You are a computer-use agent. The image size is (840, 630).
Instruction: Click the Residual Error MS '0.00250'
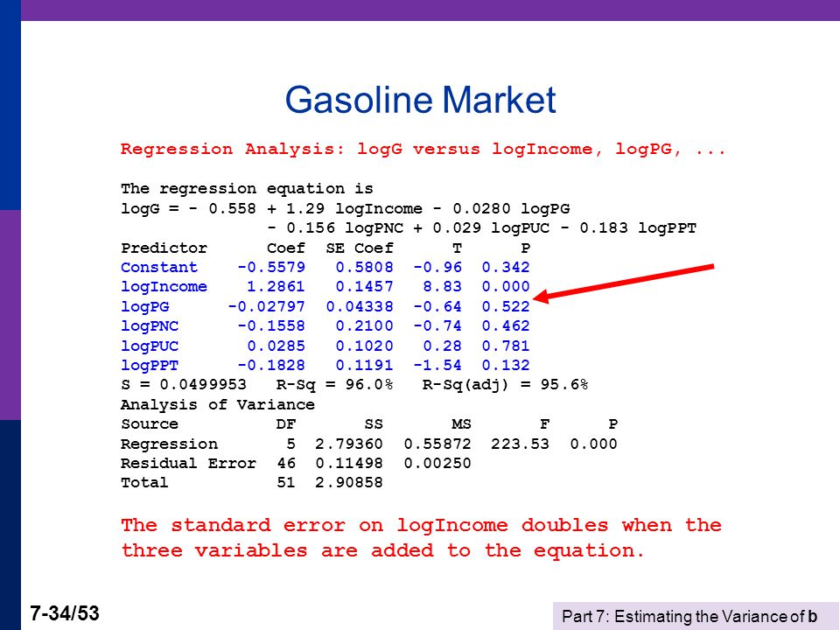pyautogui.click(x=437, y=464)
